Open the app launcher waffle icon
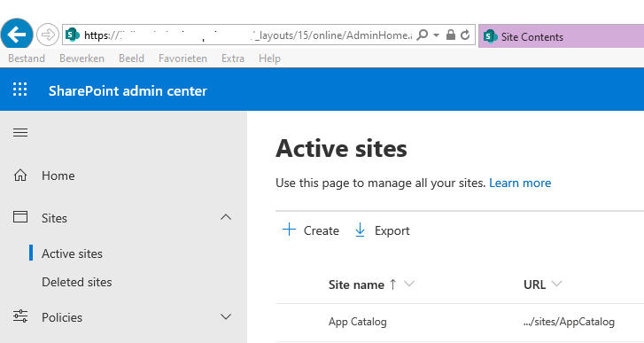The image size is (644, 343). pyautogui.click(x=19, y=90)
